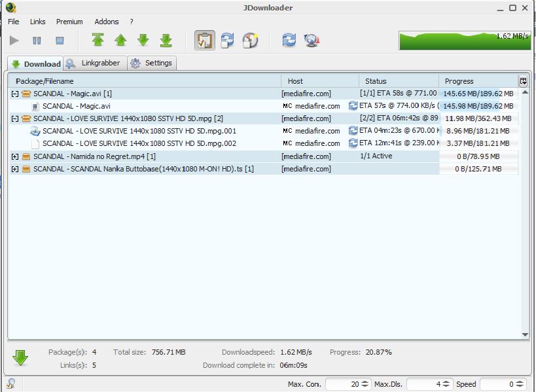Image resolution: width=536 pixels, height=392 pixels.
Task: Select LOVE SURVIVE mpg.001 file
Action: click(264, 131)
